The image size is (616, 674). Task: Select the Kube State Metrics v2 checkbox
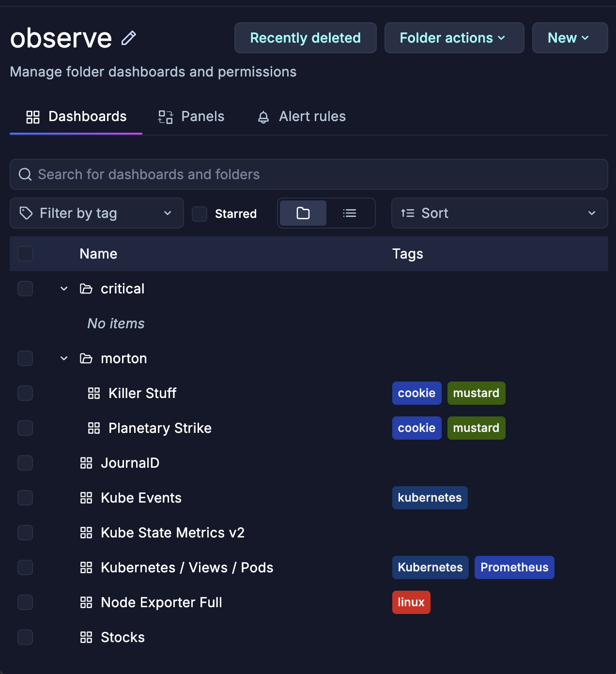click(25, 533)
